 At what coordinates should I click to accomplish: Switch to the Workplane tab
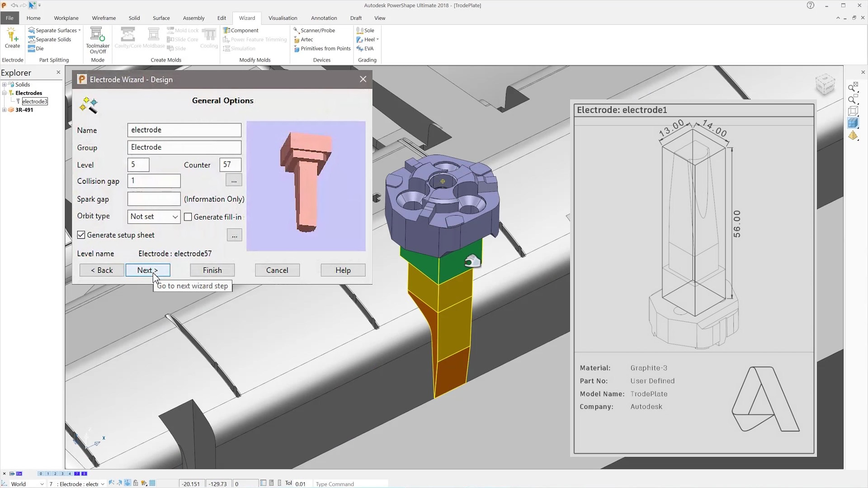[66, 18]
